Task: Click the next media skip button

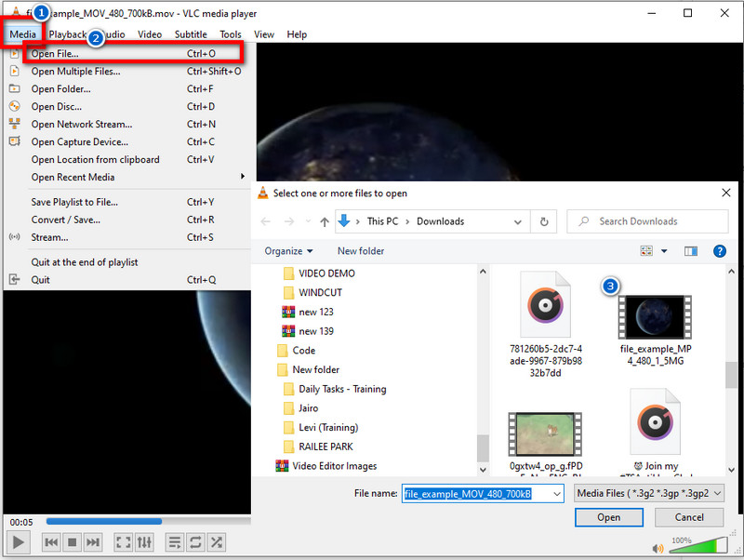Action: pyautogui.click(x=93, y=542)
